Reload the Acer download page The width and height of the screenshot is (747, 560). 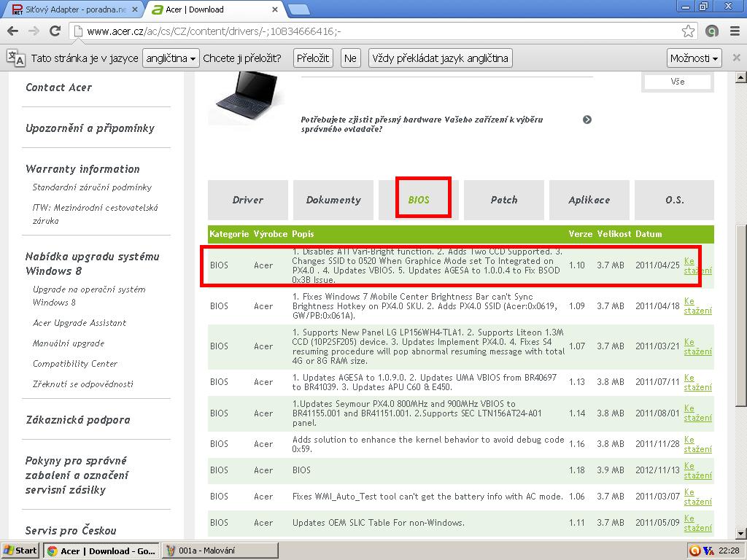coord(55,31)
